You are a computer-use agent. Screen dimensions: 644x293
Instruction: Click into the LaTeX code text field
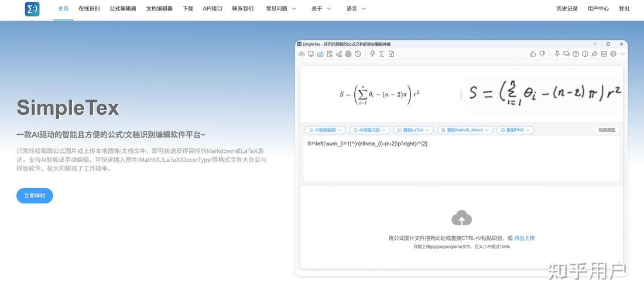pyautogui.click(x=462, y=159)
